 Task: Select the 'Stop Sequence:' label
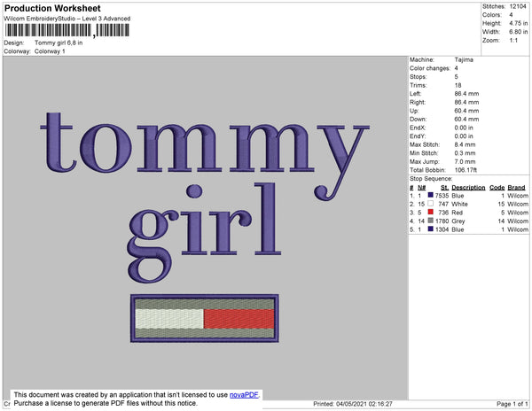tap(431, 179)
